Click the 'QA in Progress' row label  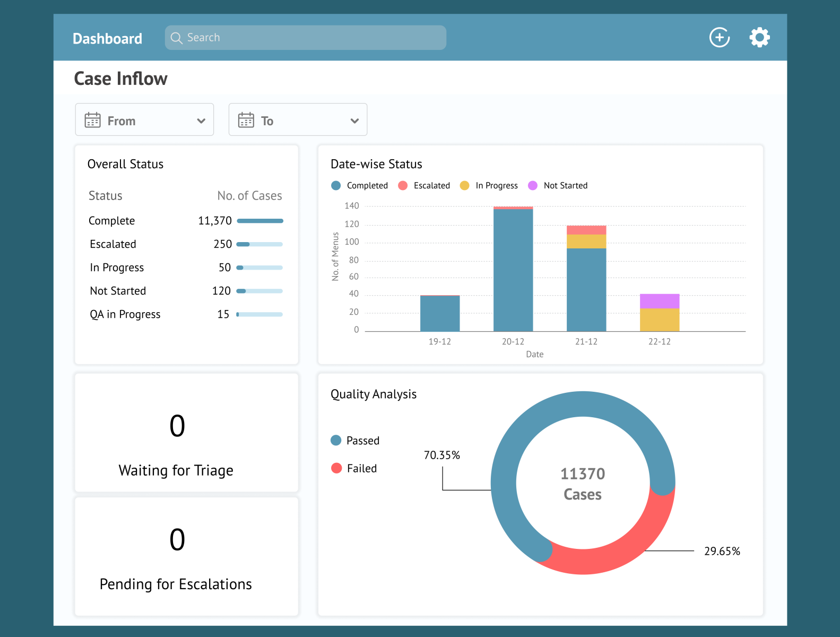pyautogui.click(x=125, y=314)
